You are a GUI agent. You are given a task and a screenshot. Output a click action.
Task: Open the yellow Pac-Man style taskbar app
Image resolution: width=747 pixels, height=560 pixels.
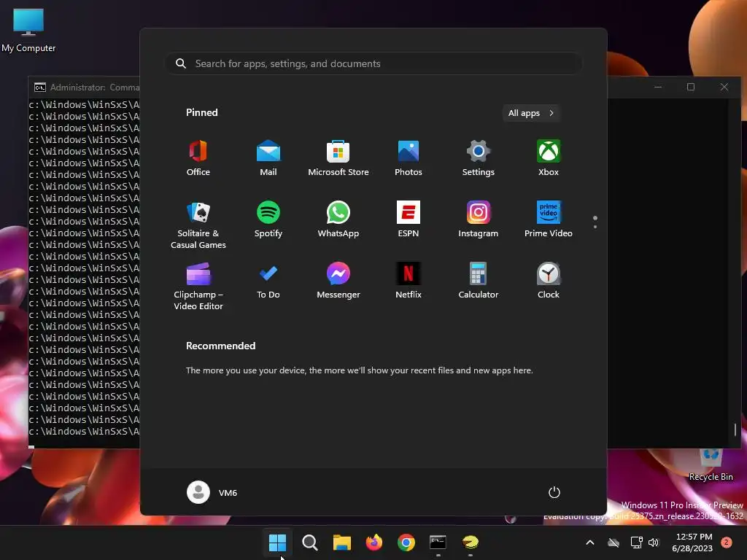(471, 542)
